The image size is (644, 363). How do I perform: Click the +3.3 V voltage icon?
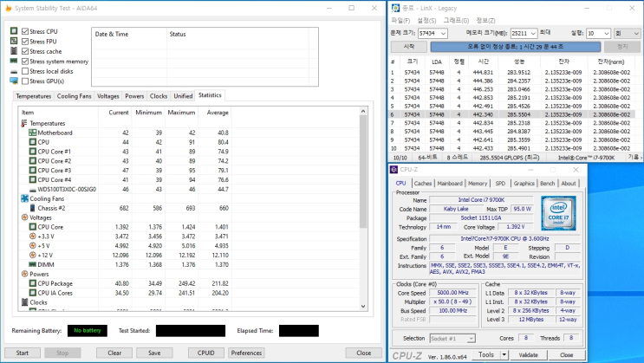[x=32, y=237]
